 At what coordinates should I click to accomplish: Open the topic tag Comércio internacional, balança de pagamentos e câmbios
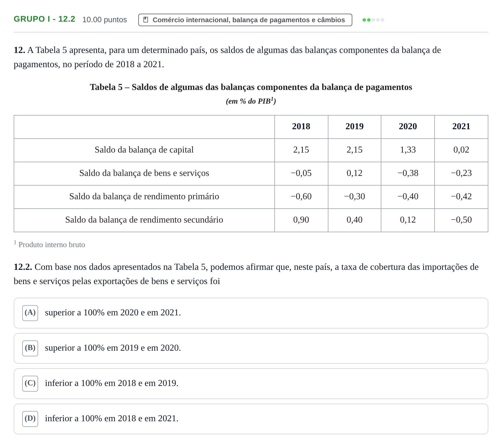[x=245, y=20]
